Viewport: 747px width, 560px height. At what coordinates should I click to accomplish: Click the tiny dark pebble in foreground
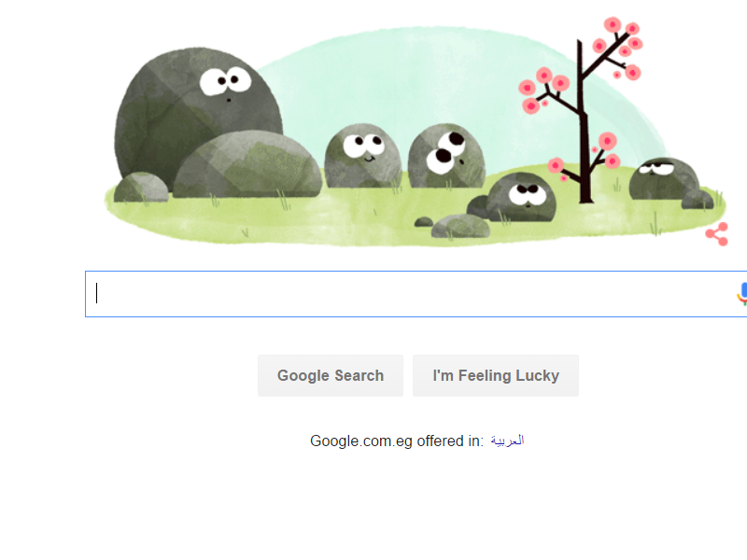pos(424,221)
